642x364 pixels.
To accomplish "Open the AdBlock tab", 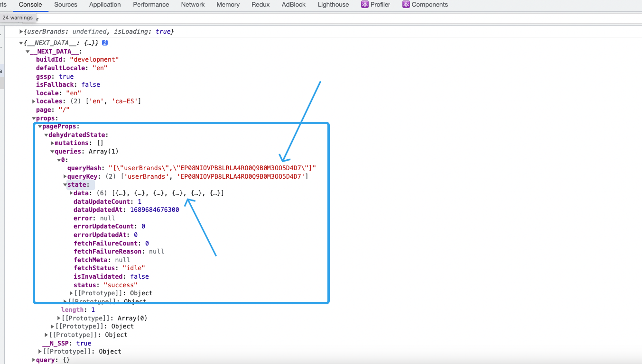I will click(294, 5).
